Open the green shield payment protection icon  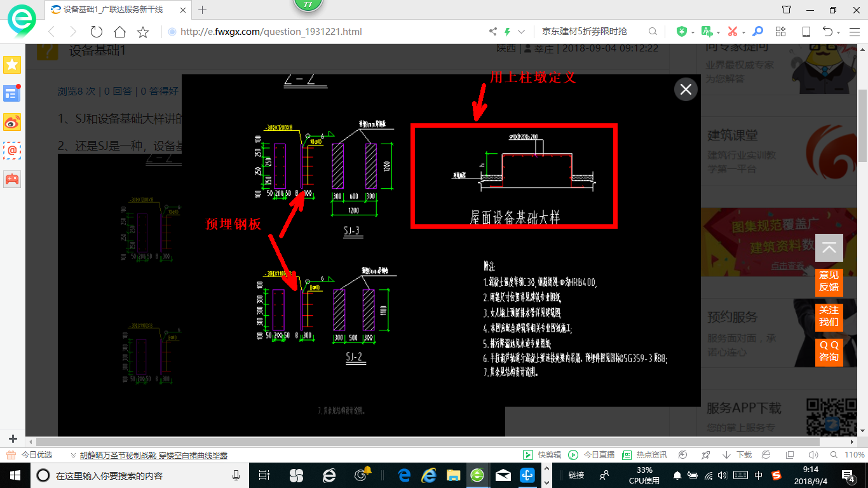coord(681,32)
